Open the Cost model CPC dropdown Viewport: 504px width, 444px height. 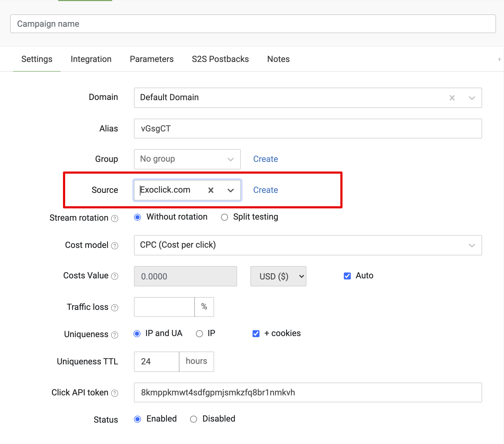[308, 245]
